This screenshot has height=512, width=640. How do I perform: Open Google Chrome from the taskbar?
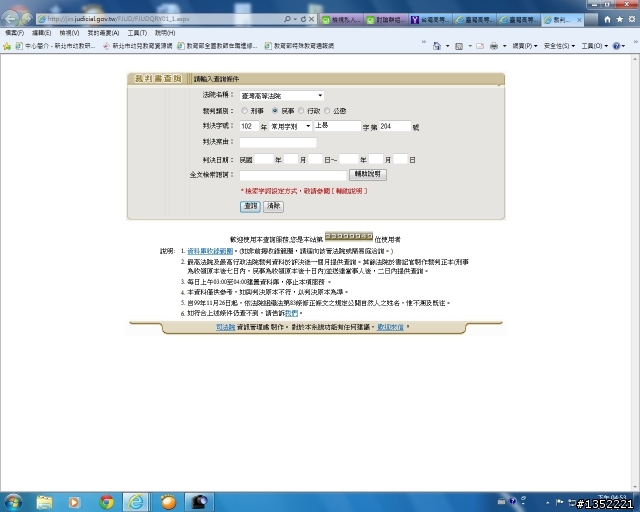(107, 502)
